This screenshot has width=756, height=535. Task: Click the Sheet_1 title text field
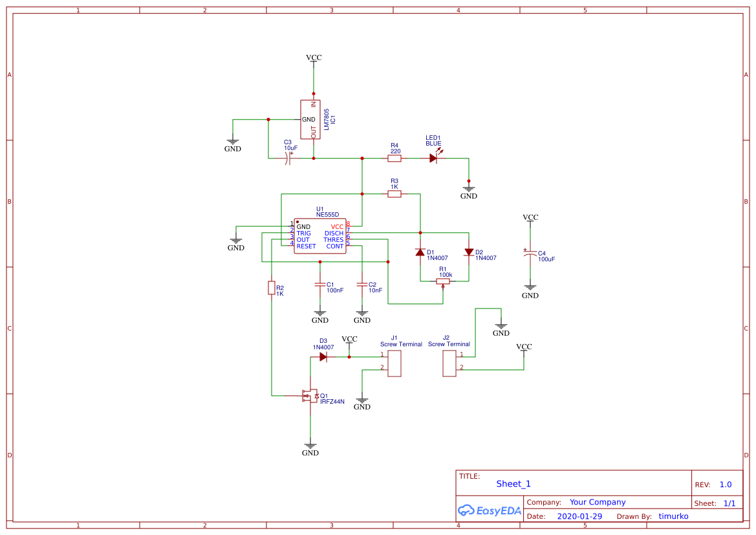[513, 484]
